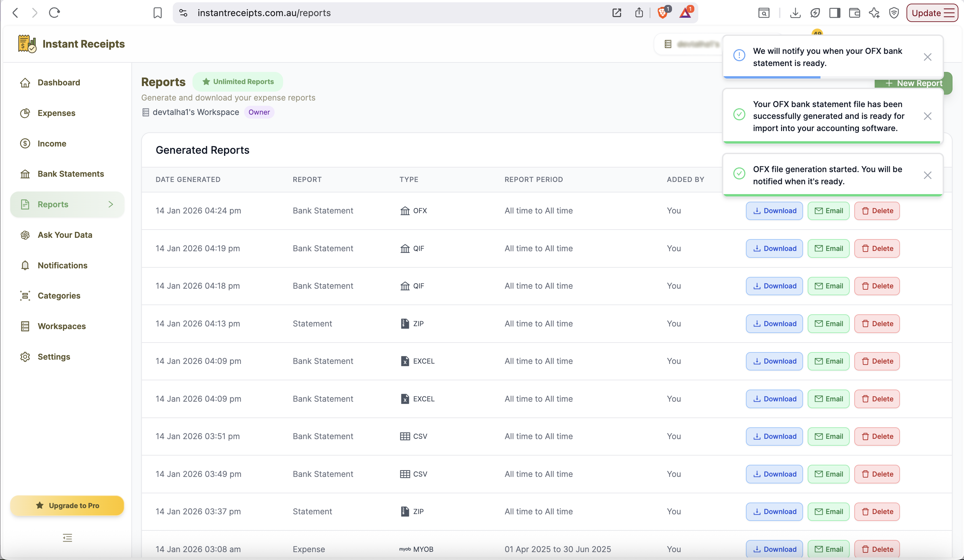
Task: Click the bank icon beside OFX type
Action: (405, 211)
